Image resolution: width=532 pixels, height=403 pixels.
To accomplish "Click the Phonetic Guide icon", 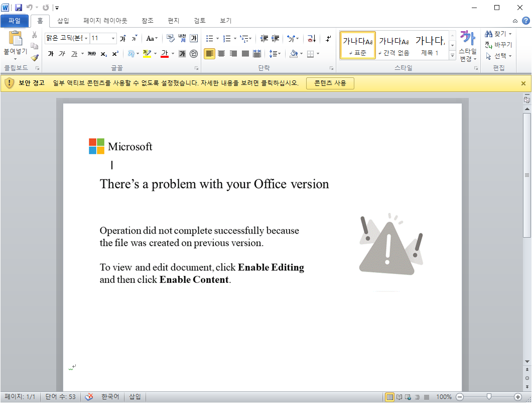I will [x=182, y=38].
